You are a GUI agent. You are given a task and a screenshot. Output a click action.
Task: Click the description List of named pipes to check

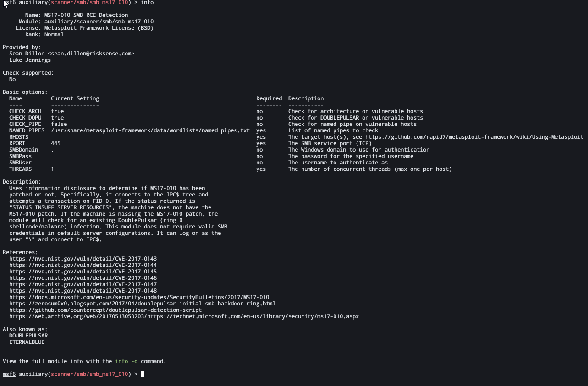[x=333, y=130]
